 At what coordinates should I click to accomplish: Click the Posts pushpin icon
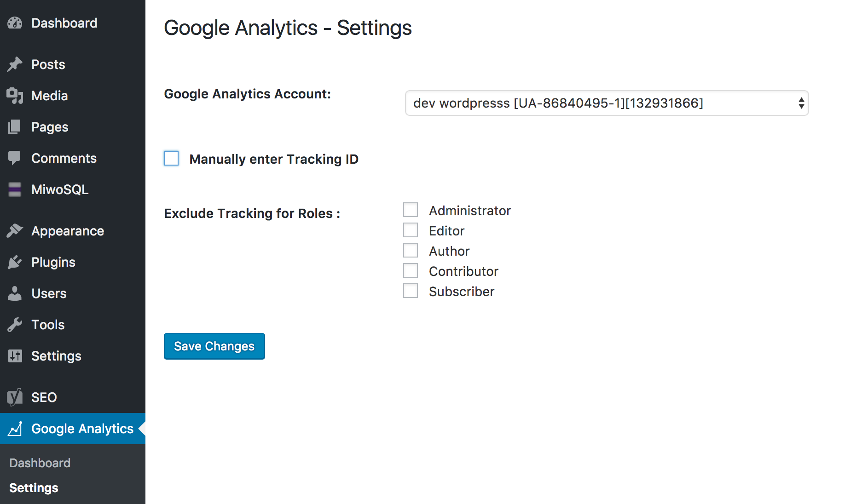[15, 64]
